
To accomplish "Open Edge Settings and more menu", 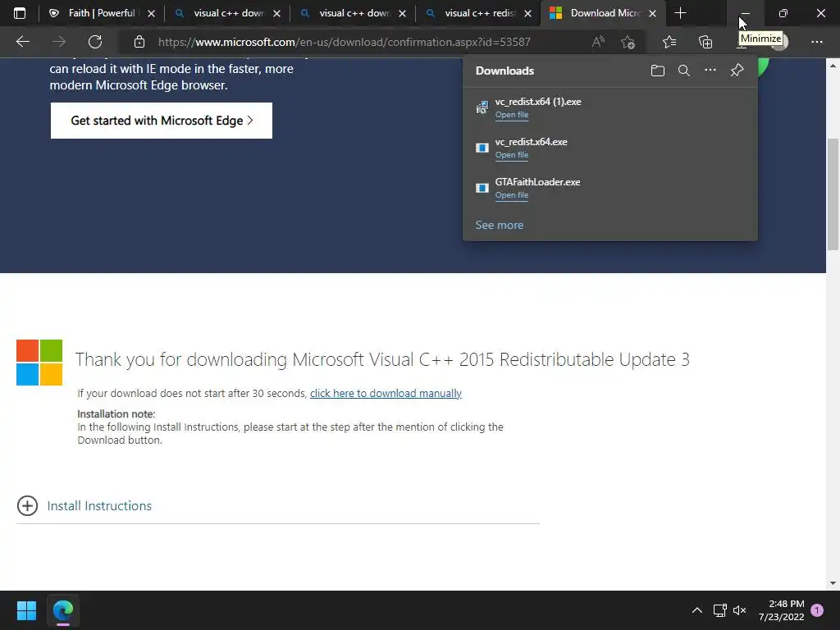I will click(x=816, y=42).
